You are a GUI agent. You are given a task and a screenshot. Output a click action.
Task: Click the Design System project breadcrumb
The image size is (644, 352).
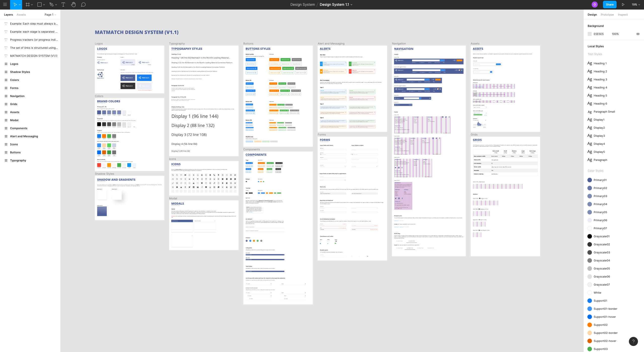[x=302, y=5]
